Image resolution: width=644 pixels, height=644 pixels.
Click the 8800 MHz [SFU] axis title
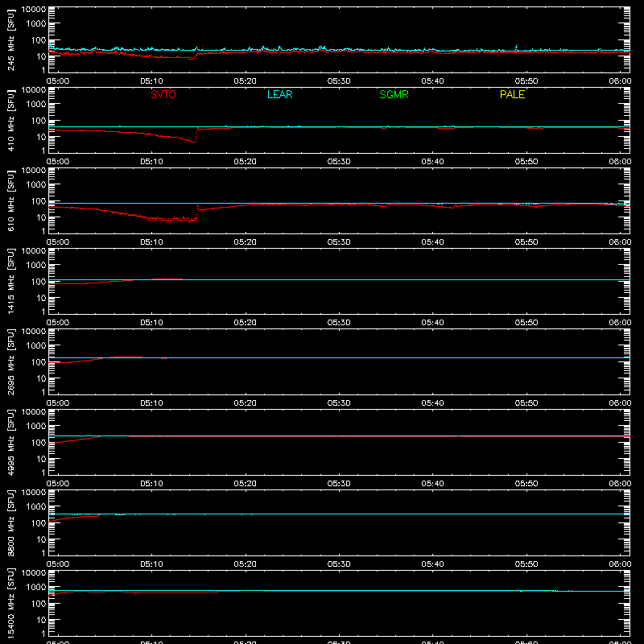coord(11,523)
